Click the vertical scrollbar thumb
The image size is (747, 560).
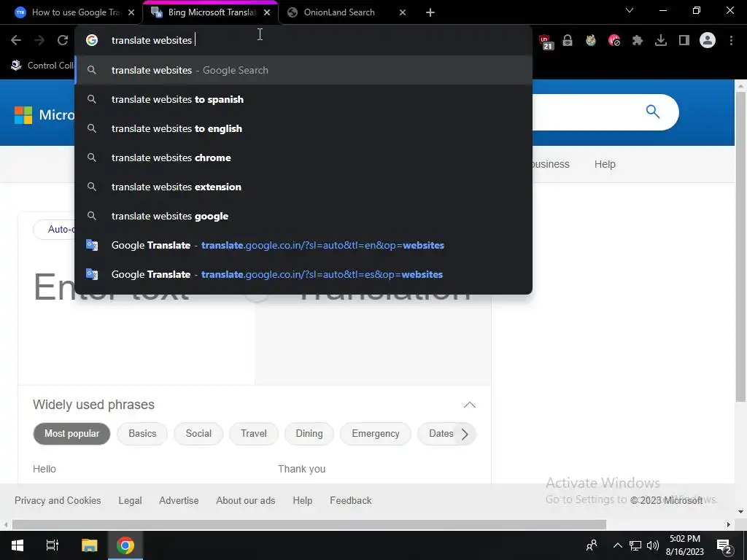click(x=740, y=247)
